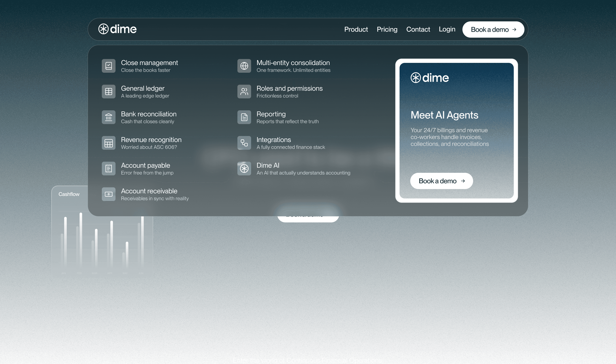Click the Close management checklist icon
The image size is (616, 364).
(108, 66)
